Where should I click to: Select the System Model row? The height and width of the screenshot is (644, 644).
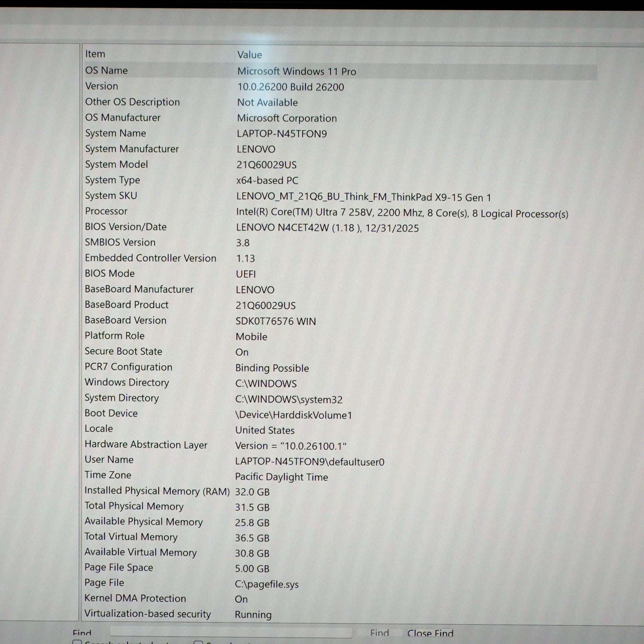click(116, 164)
